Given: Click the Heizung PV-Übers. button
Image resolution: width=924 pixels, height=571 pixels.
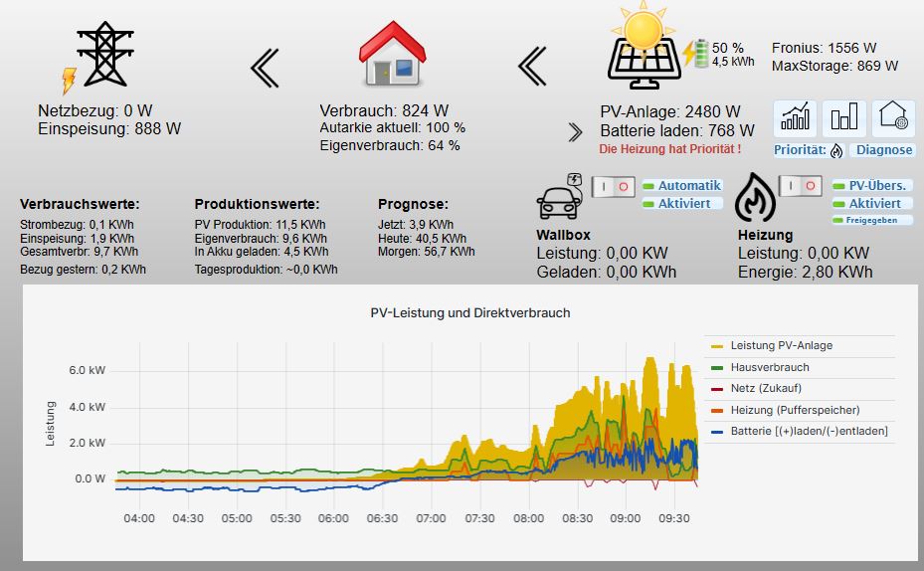Looking at the screenshot, I should click(872, 186).
